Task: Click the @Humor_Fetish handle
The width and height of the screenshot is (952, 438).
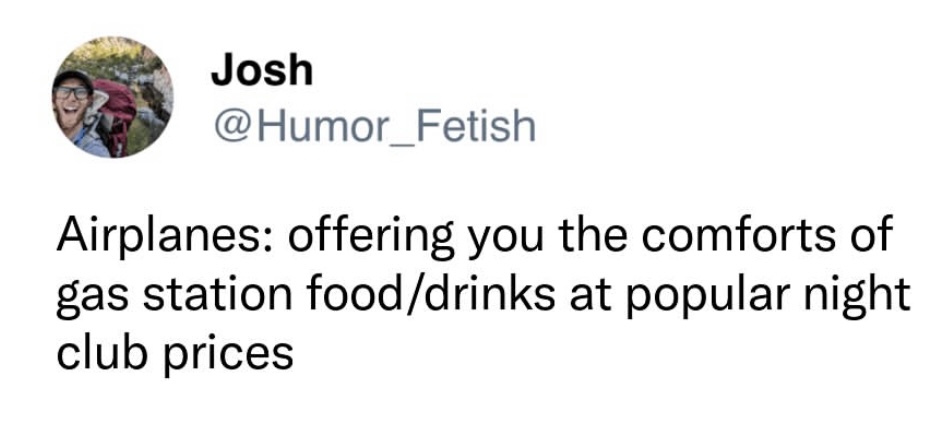Action: (373, 127)
